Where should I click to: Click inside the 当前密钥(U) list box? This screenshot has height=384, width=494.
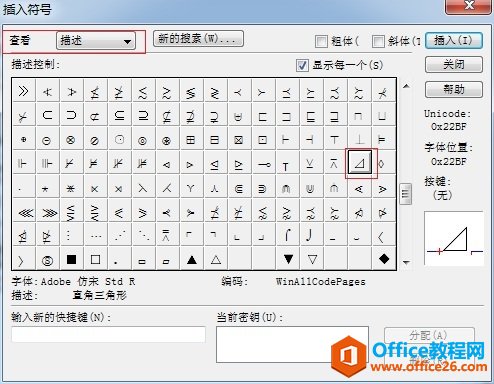click(x=292, y=344)
